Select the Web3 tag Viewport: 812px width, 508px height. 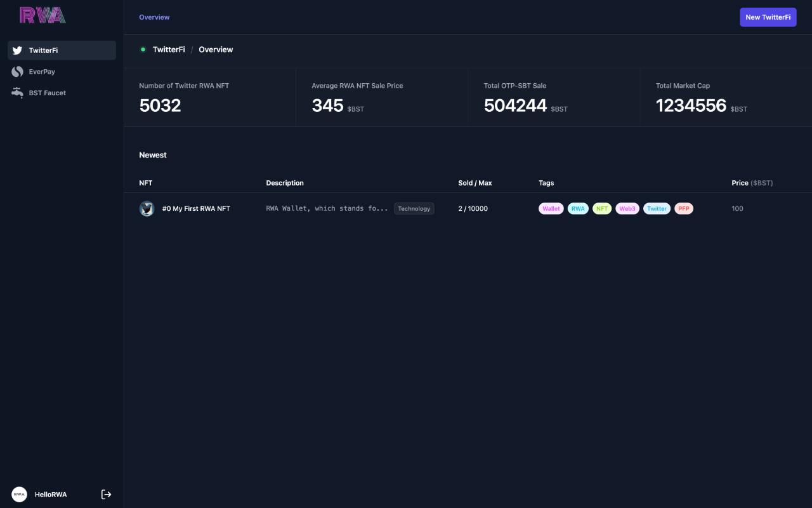pyautogui.click(x=627, y=208)
